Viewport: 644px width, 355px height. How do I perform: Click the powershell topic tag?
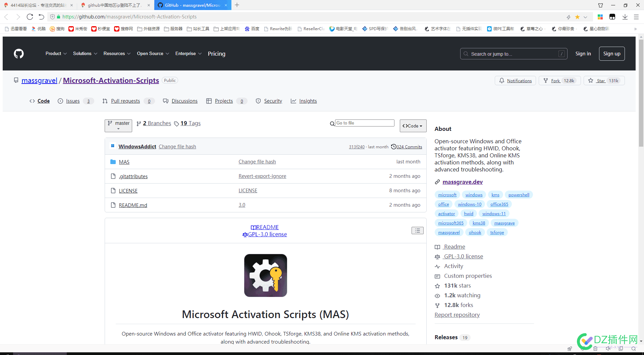pyautogui.click(x=519, y=195)
